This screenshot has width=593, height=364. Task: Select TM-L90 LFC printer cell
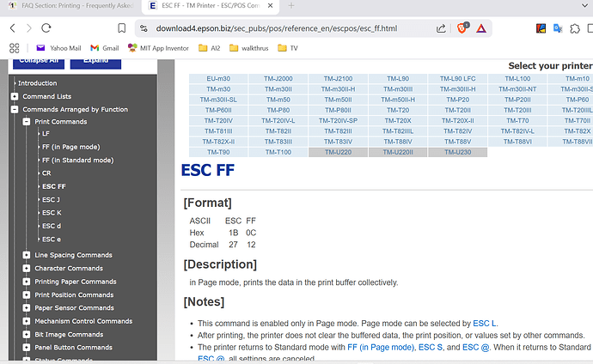tap(457, 78)
